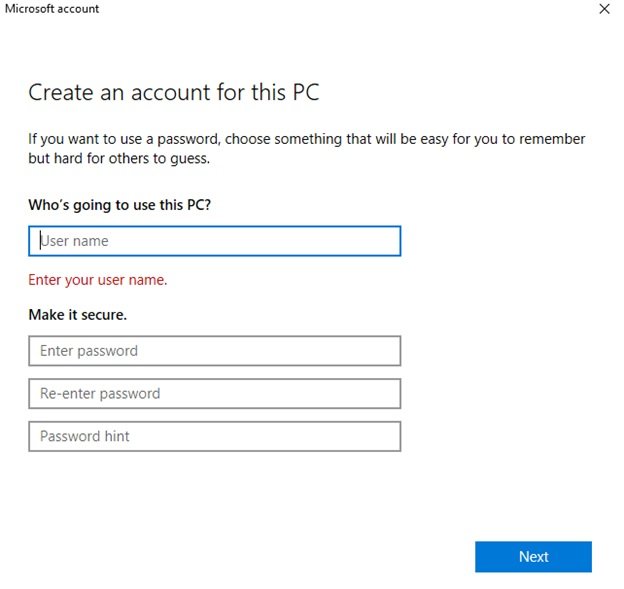Click the 'but hard for others to guess.' line
The image size is (624, 589).
click(119, 158)
